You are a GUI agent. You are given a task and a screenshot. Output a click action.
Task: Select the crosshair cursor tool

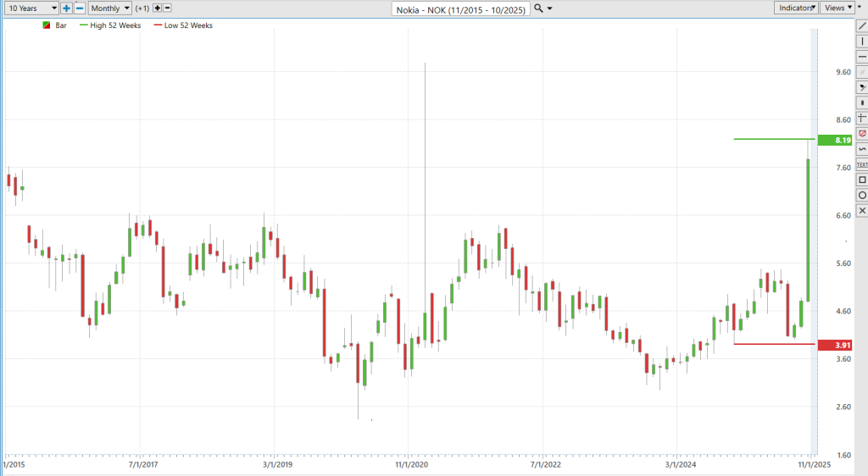[x=862, y=118]
